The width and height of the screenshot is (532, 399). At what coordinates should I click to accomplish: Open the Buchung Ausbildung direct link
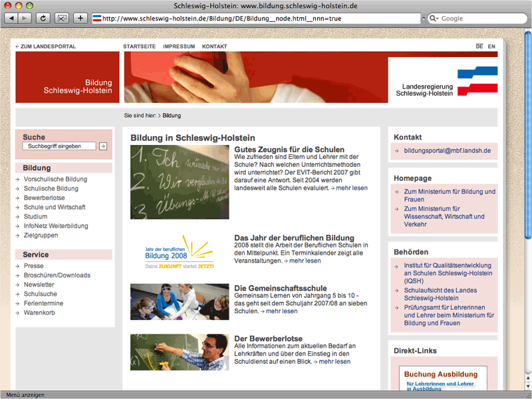(441, 374)
